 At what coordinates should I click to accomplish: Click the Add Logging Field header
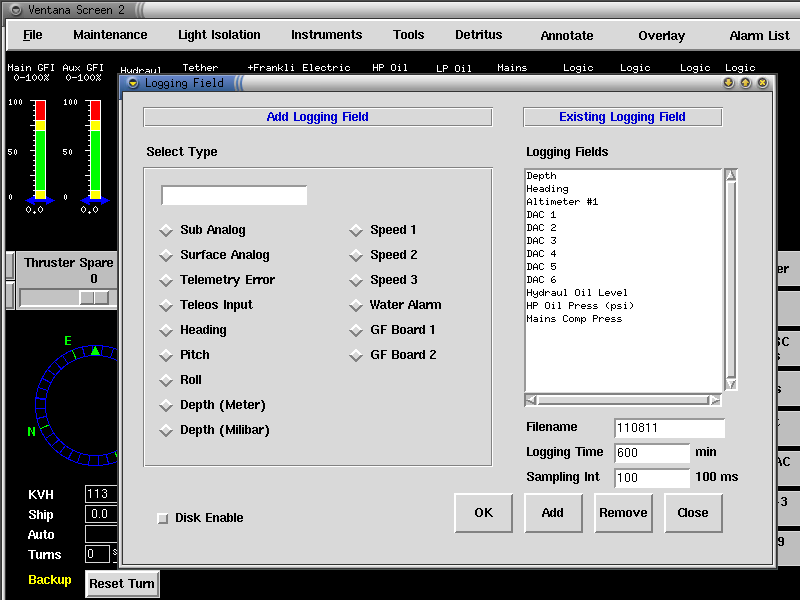(317, 117)
